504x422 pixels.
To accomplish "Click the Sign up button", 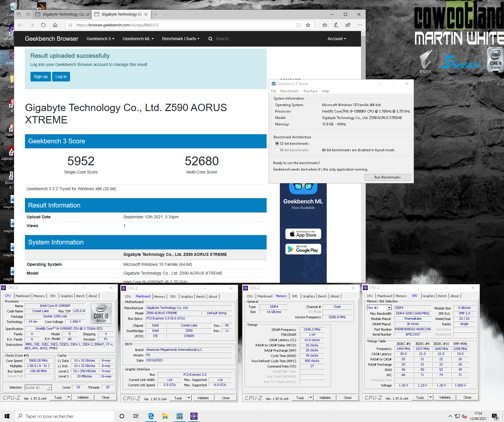I will (x=41, y=76).
